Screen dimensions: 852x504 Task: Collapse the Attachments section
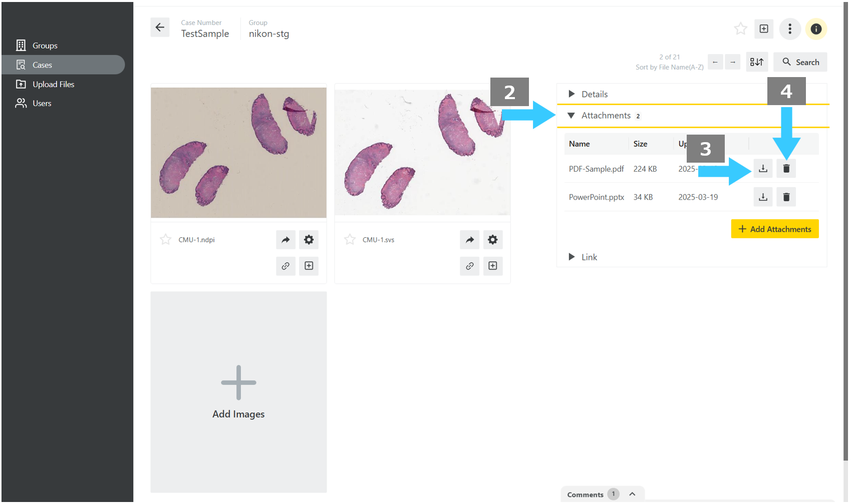coord(693,116)
